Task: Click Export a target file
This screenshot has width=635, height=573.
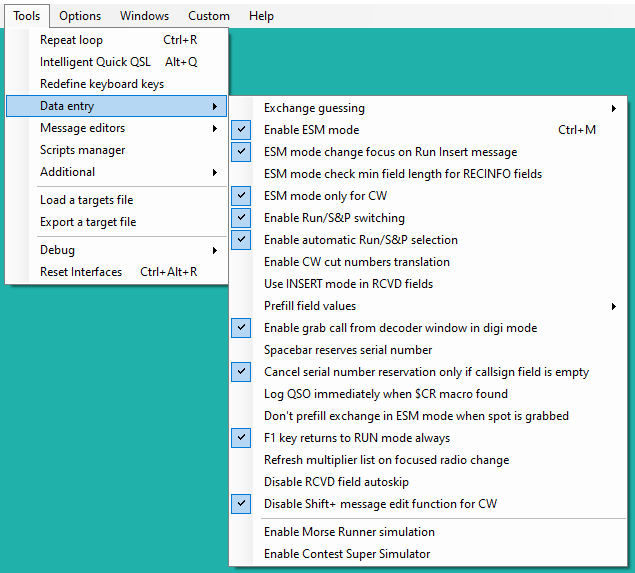Action: click(117, 222)
